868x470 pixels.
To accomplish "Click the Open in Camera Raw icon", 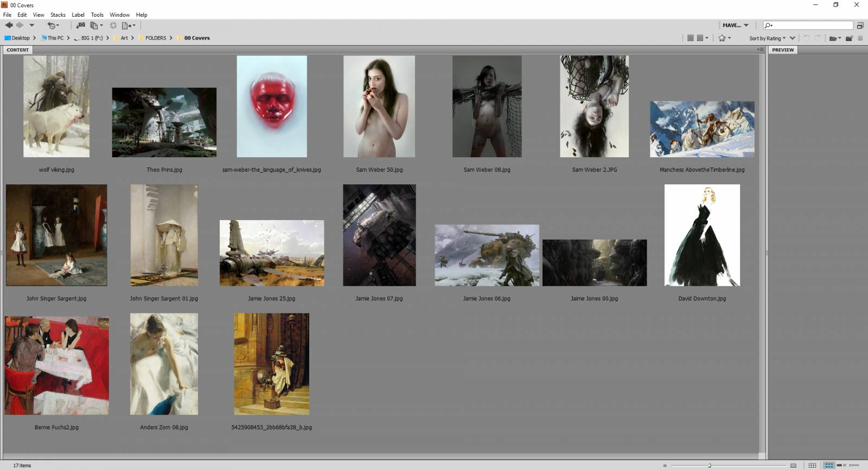I will 113,25.
